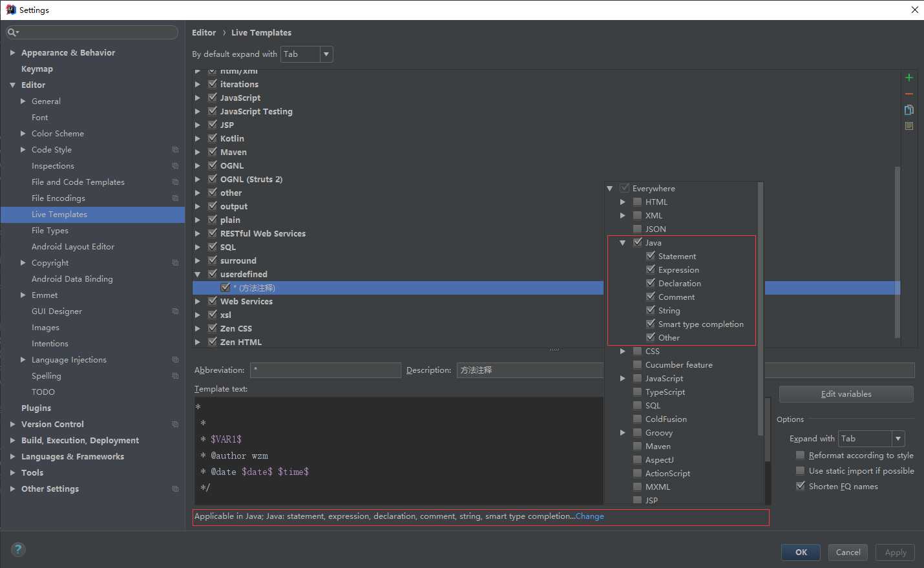Disable Shorten FQ names checkbox
Image resolution: width=924 pixels, height=568 pixels.
pyautogui.click(x=801, y=486)
